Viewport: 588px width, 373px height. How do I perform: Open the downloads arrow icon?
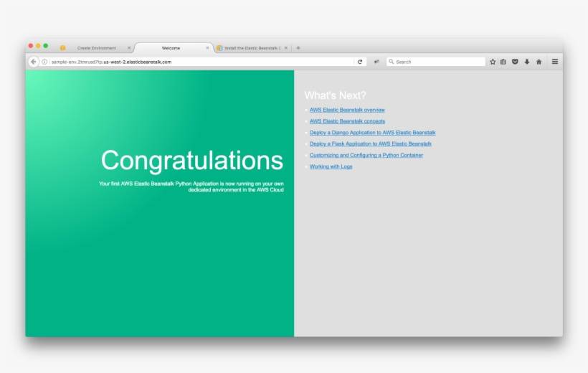(x=526, y=62)
